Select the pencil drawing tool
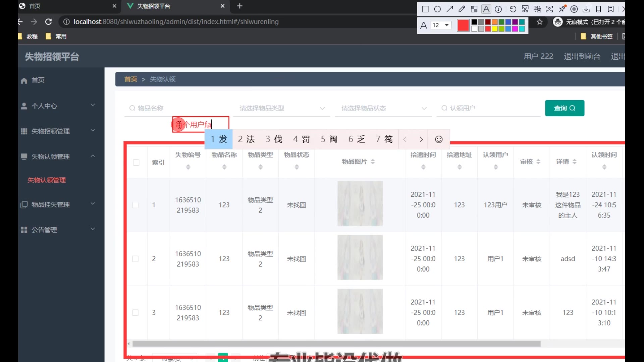This screenshot has height=362, width=644. 462,9
